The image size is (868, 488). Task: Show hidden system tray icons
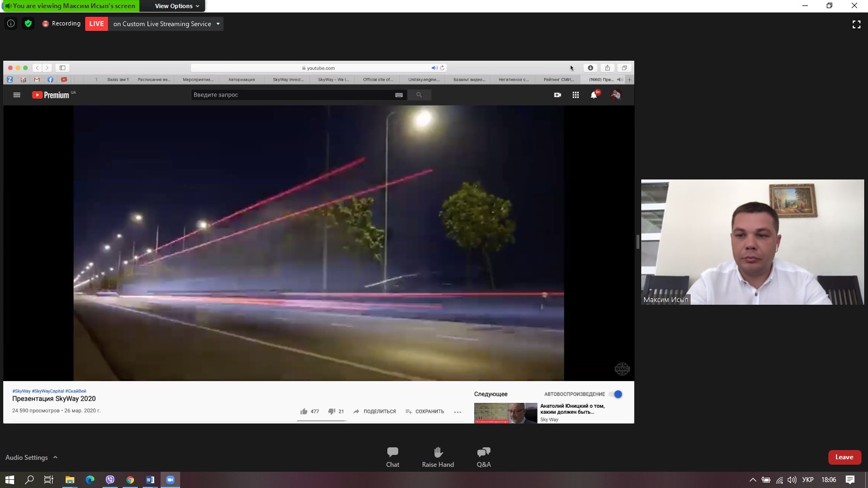(752, 480)
